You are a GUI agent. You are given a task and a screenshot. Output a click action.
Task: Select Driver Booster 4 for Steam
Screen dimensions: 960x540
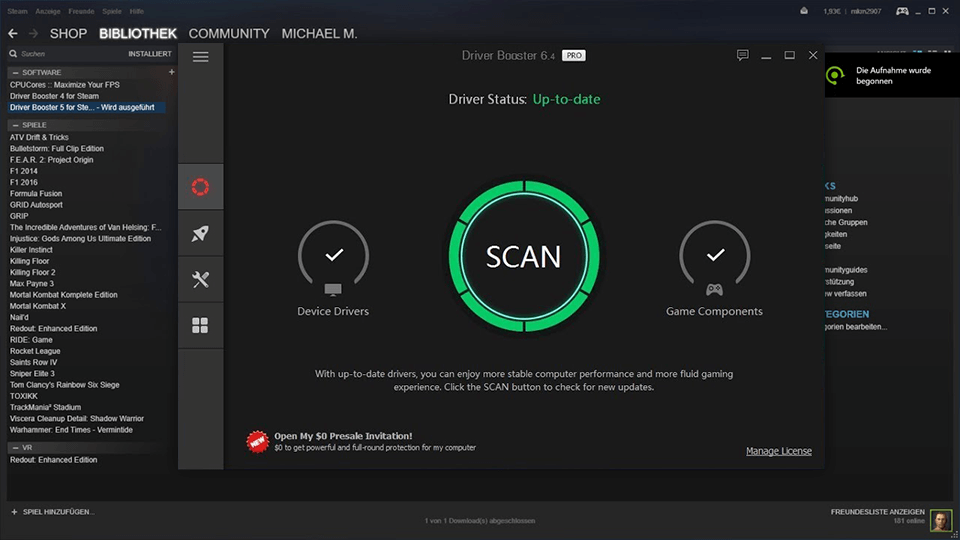tap(54, 96)
